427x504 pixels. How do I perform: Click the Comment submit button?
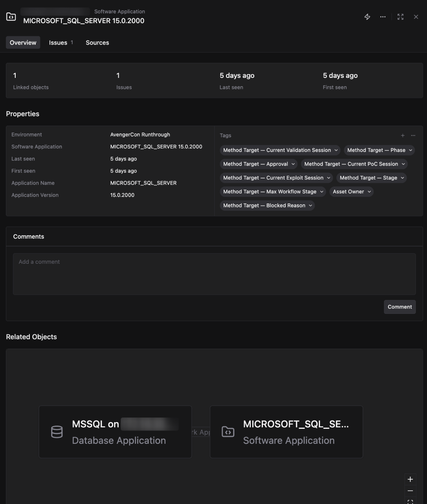coord(400,307)
